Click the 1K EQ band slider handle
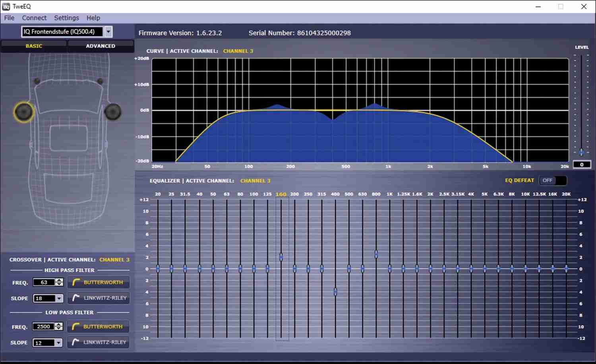This screenshot has height=364, width=596. tap(389, 269)
